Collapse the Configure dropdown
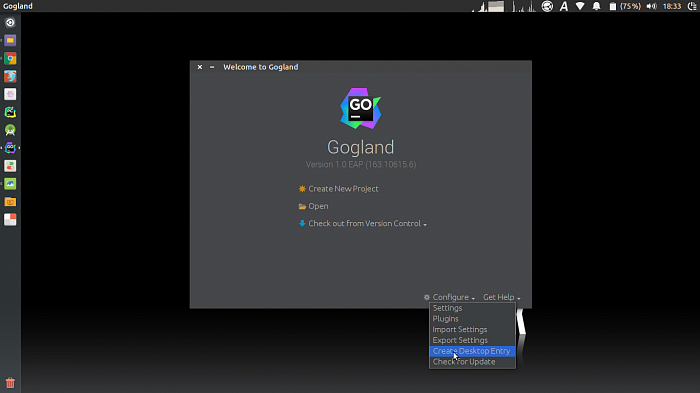Screen dimensions: 700x393 pyautogui.click(x=473, y=298)
